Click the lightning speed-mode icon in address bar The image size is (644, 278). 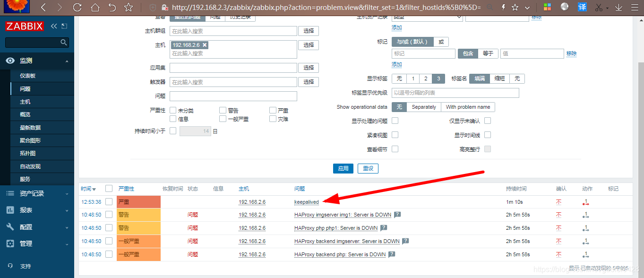[x=503, y=8]
